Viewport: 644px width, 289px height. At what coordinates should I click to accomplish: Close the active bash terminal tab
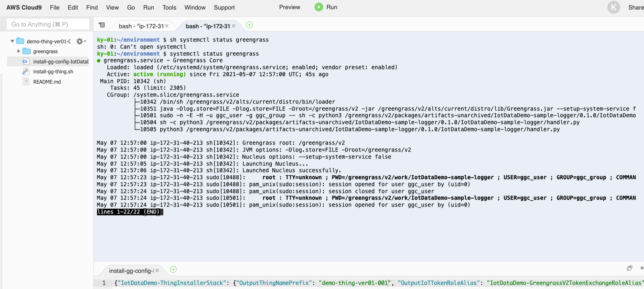(234, 26)
